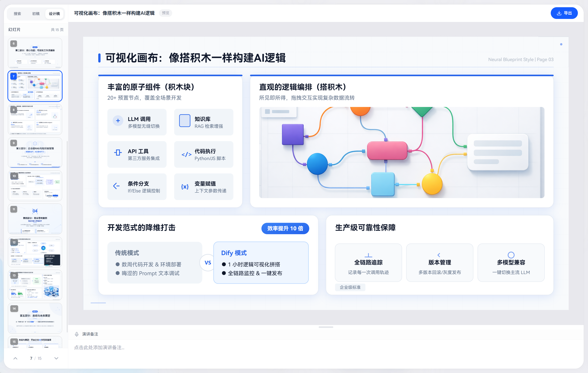Click the 代码执行 code brackets icon

pos(186,154)
